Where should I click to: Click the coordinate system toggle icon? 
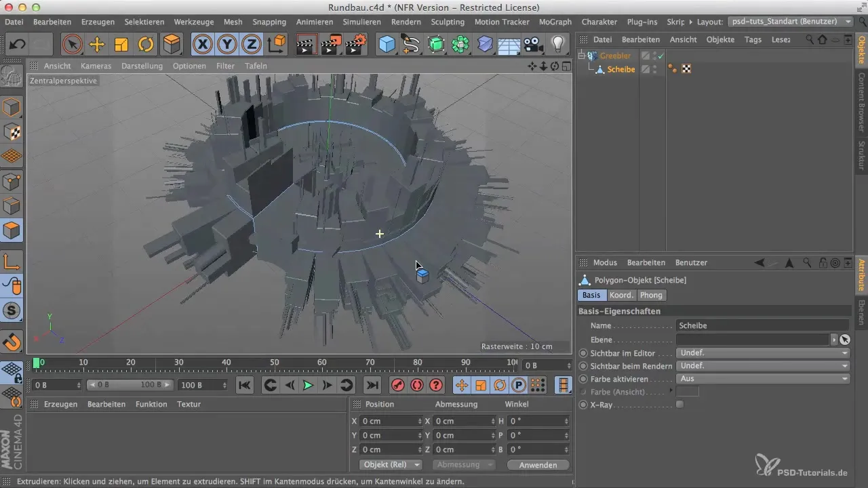click(277, 45)
